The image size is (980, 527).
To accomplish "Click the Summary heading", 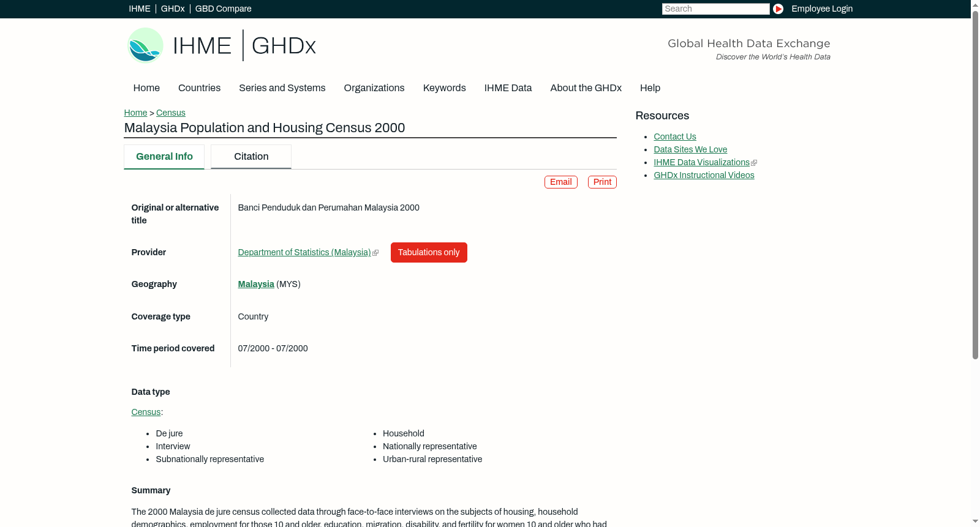I will pos(151,490).
